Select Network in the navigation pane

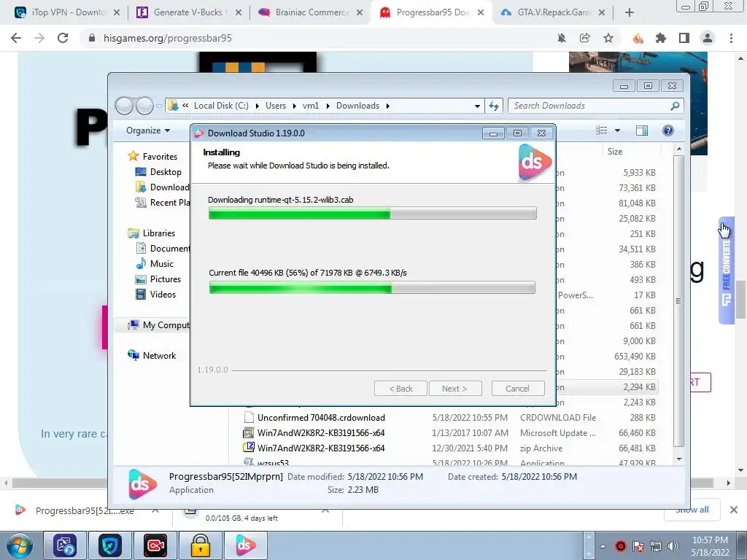pyautogui.click(x=159, y=355)
